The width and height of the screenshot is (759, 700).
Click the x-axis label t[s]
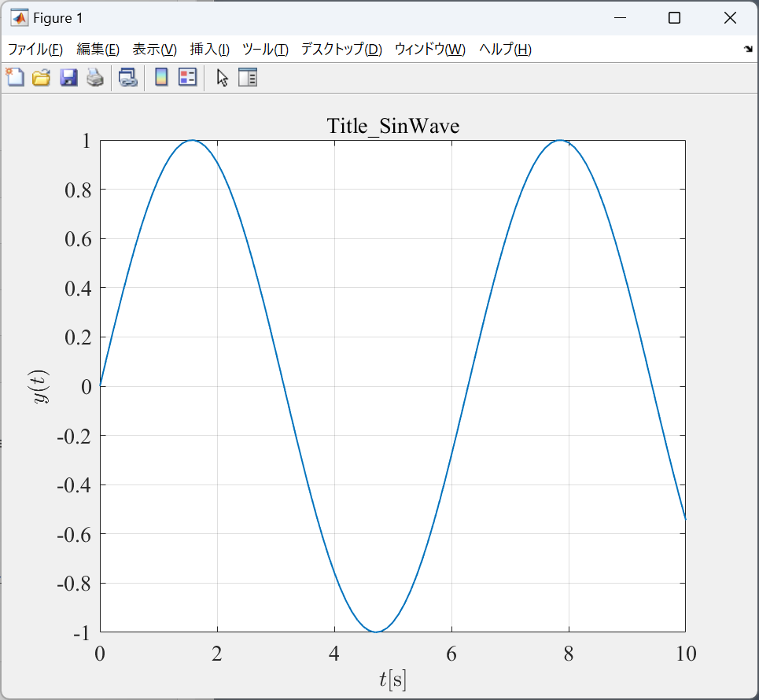[x=392, y=680]
